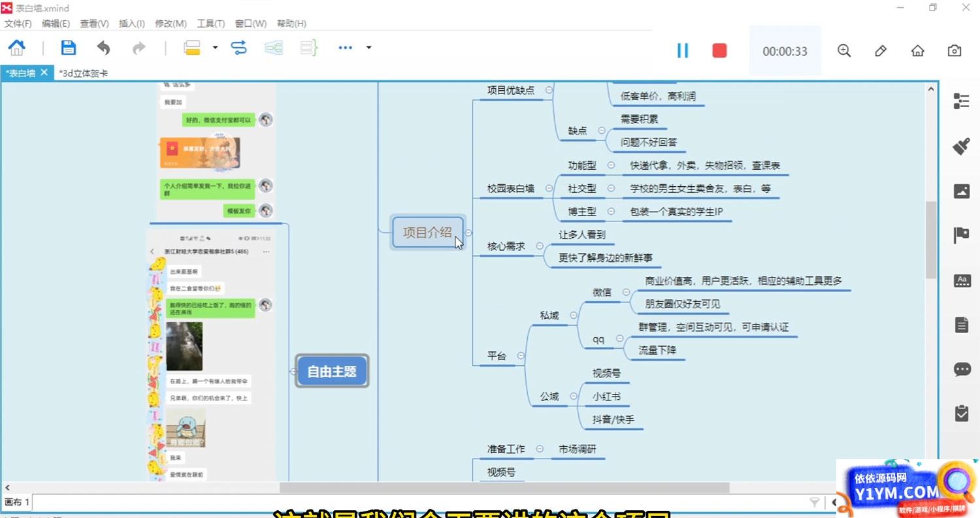Image resolution: width=980 pixels, height=518 pixels.
Task: Collapse the 平台 branch
Action: (521, 356)
